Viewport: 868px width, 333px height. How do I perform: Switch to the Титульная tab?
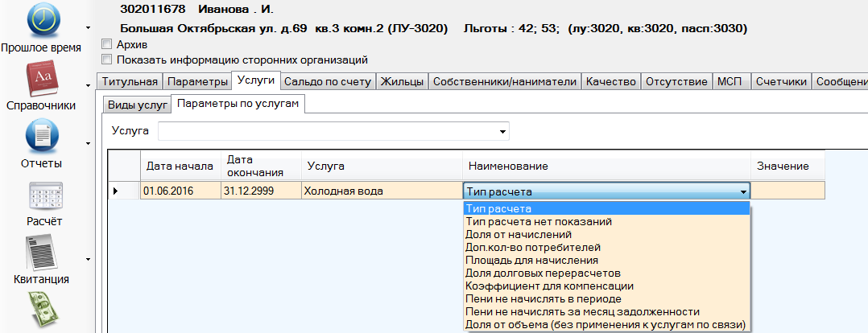click(x=129, y=81)
